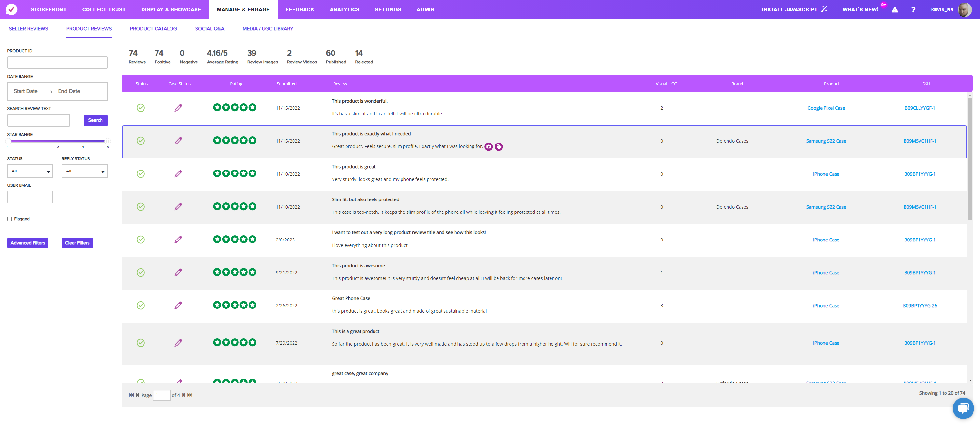980x425 pixels.
Task: Click pencil icon for 'Great Phone Case' review
Action: point(178,305)
